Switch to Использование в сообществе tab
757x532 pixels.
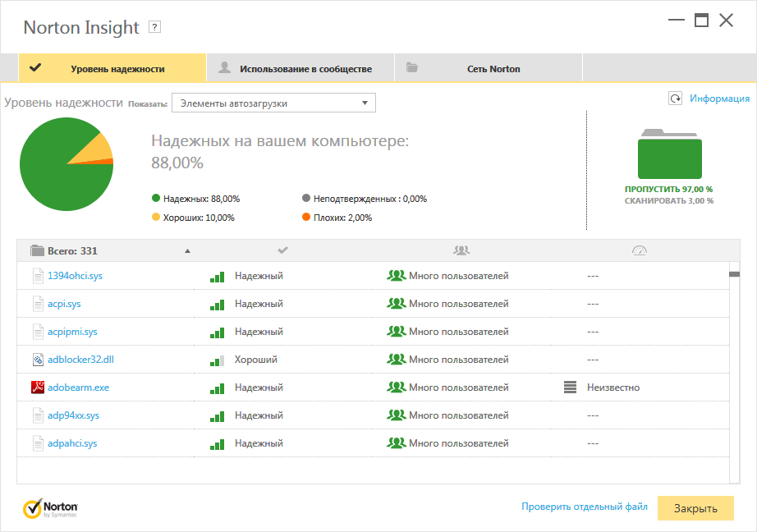[300, 69]
